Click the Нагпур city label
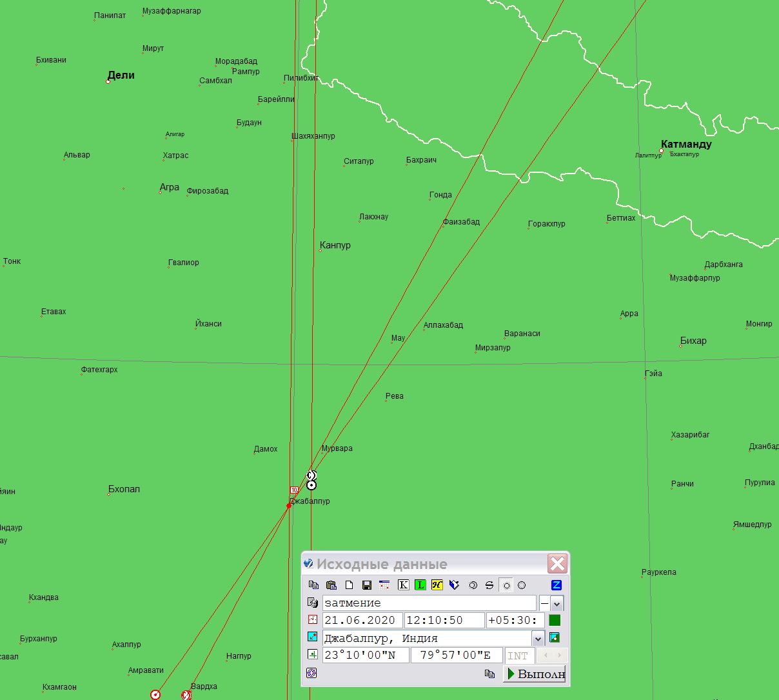This screenshot has width=779, height=700. point(239,656)
